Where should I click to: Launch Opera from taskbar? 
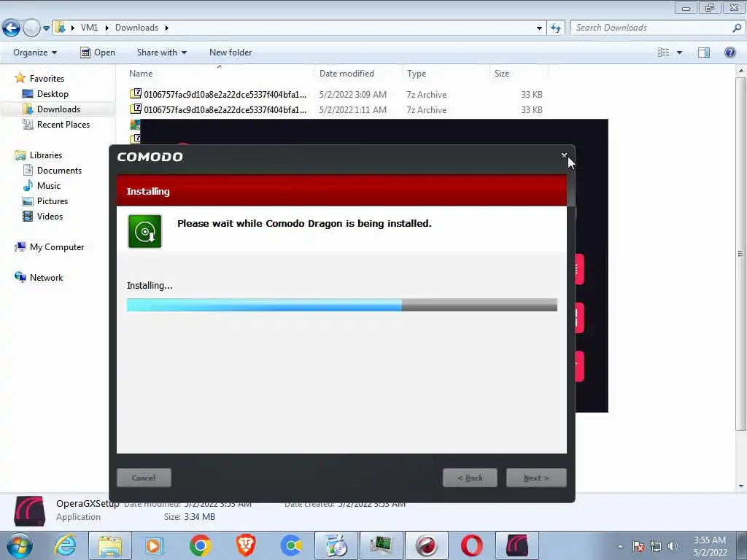coord(472,545)
